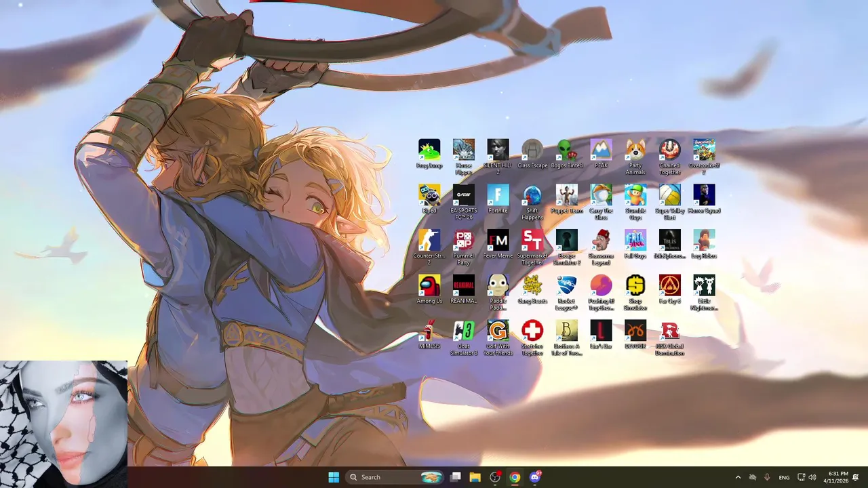Launch SILENT HILL 2 from the desktop

[498, 157]
